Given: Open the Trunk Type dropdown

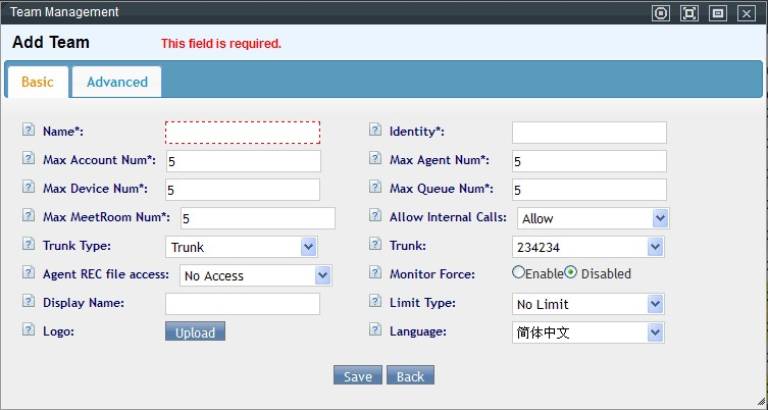Looking at the screenshot, I should click(x=241, y=246).
